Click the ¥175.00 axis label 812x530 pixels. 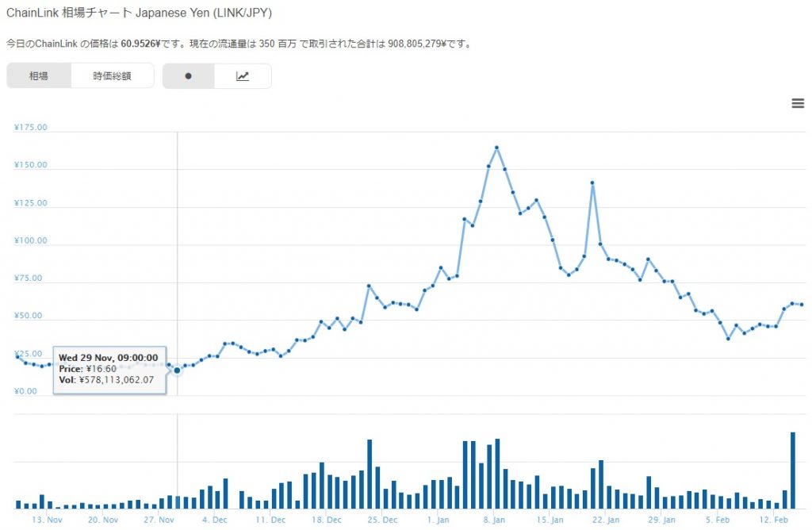click(31, 128)
